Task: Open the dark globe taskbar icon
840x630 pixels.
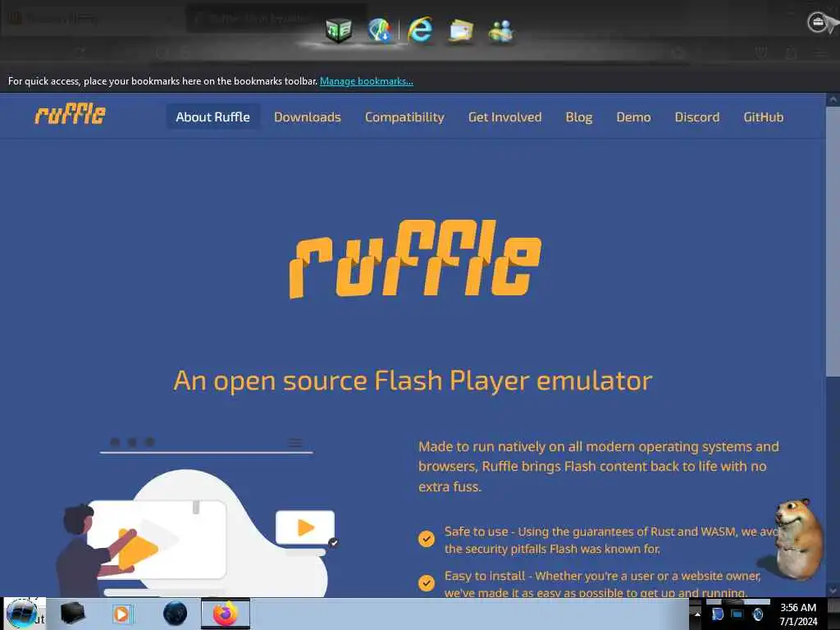Action: click(x=176, y=614)
